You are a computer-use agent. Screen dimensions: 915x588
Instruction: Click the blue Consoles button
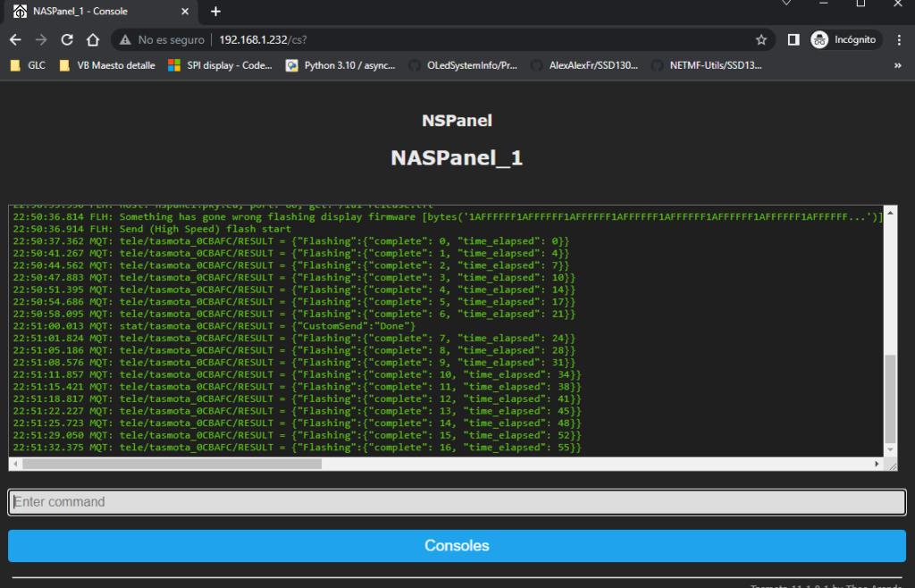point(457,545)
